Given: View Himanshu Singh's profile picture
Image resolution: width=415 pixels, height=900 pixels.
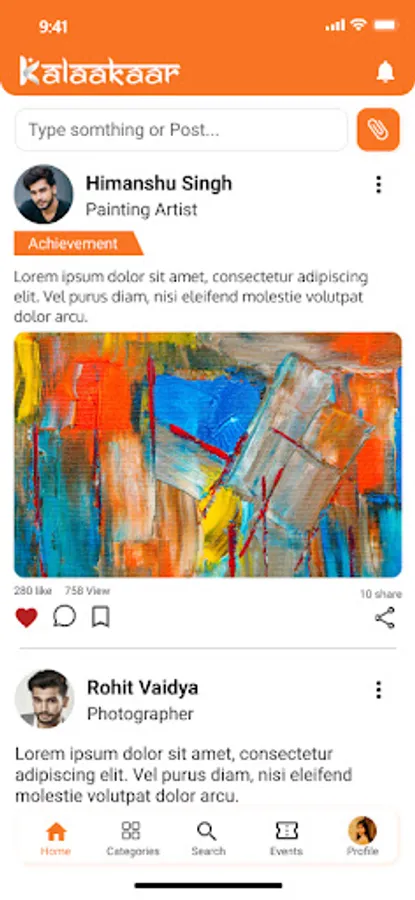Looking at the screenshot, I should click(44, 194).
